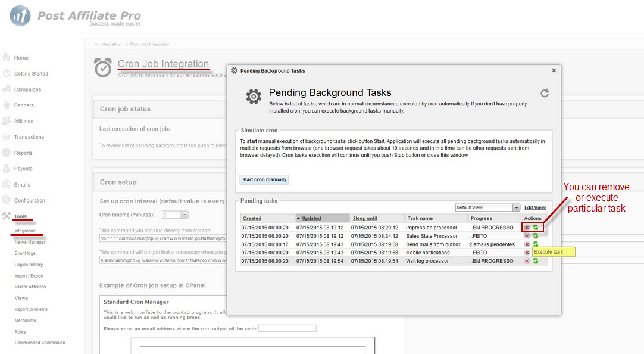Sort tasks by Created column
This screenshot has height=354, width=644.
pyautogui.click(x=252, y=218)
